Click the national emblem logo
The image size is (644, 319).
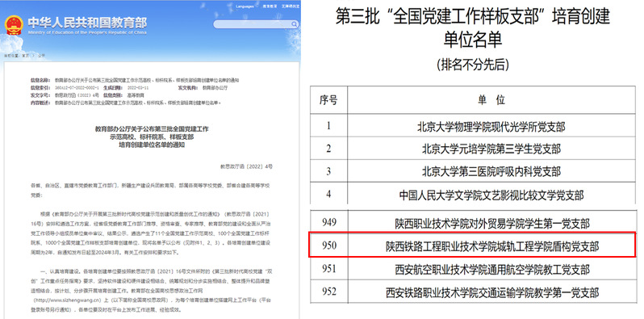[x=14, y=25]
